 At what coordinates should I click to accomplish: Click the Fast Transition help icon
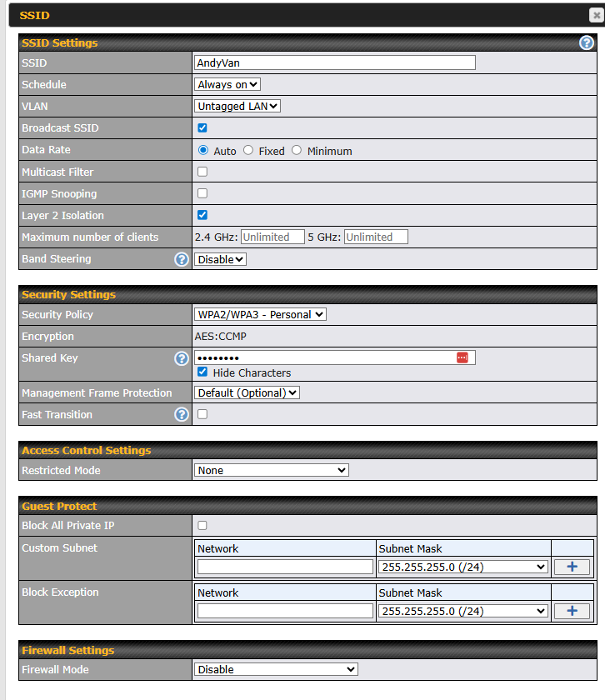point(181,414)
